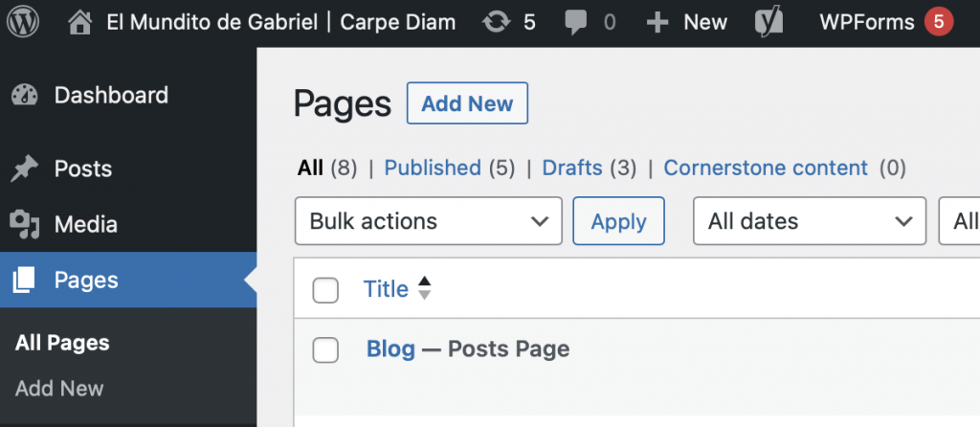Viewport: 980px width, 427px height.
Task: Check the Blog page row checkbox
Action: [x=325, y=350]
